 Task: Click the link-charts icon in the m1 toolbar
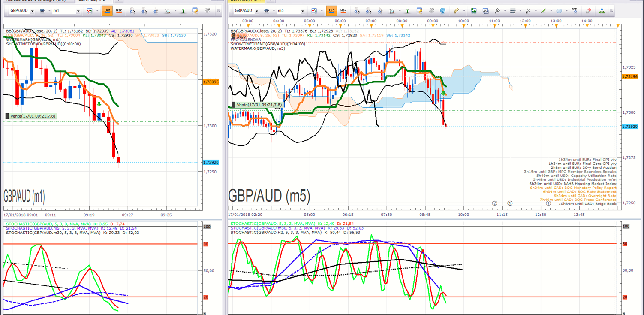point(43,11)
